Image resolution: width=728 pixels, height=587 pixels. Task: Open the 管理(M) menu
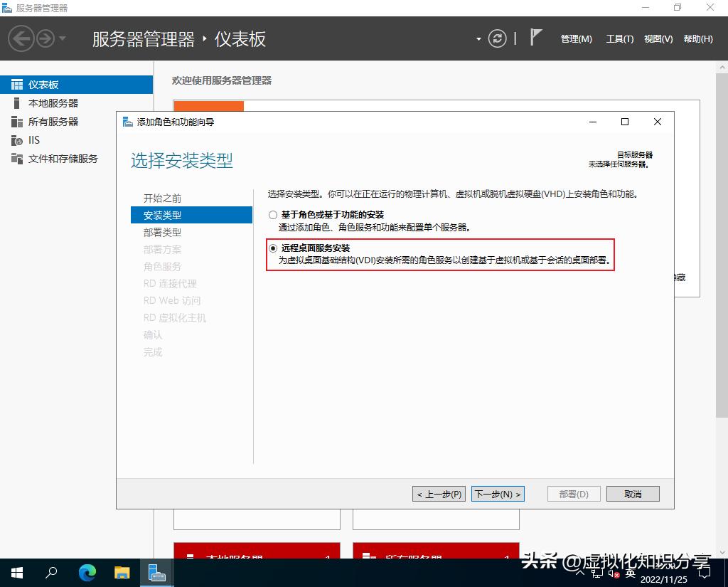(x=576, y=39)
